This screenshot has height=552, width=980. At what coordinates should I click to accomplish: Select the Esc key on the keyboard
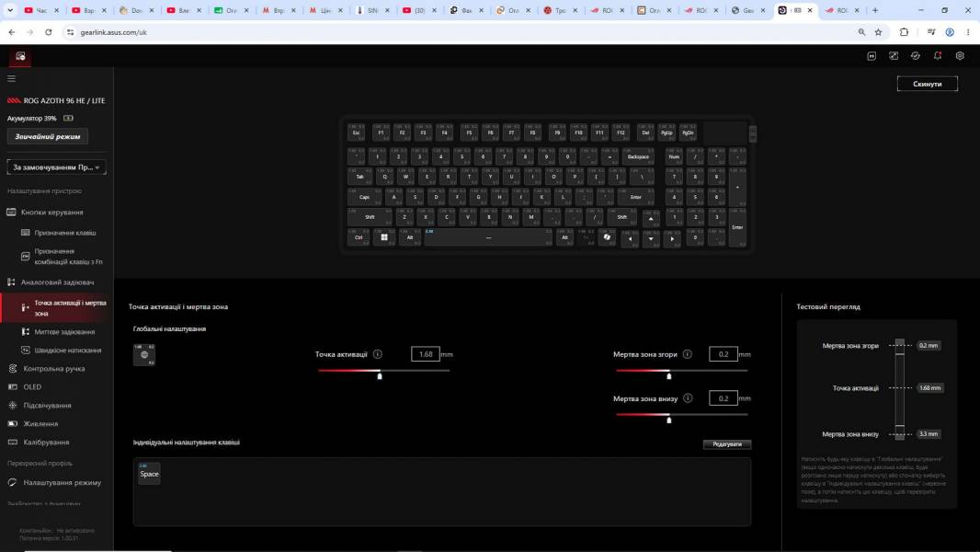click(357, 132)
